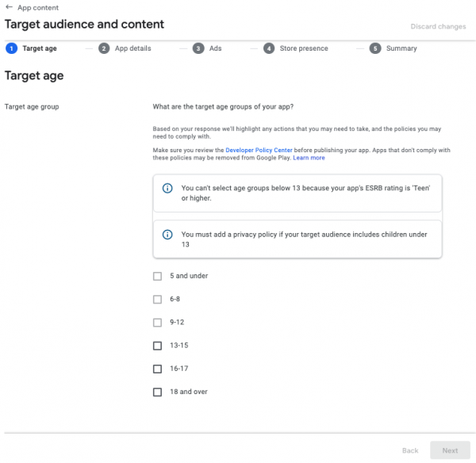Open the Developer Policy Center link
Viewport: 476px width, 463px height.
pyautogui.click(x=259, y=150)
